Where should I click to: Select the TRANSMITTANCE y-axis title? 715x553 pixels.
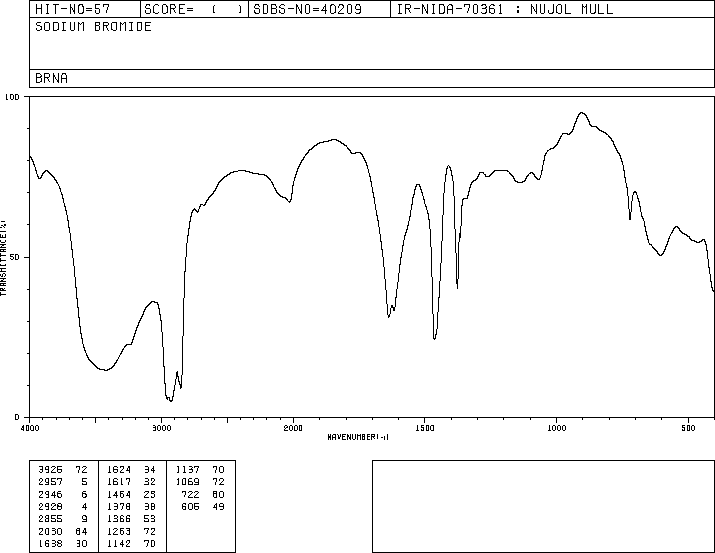tap(3, 258)
